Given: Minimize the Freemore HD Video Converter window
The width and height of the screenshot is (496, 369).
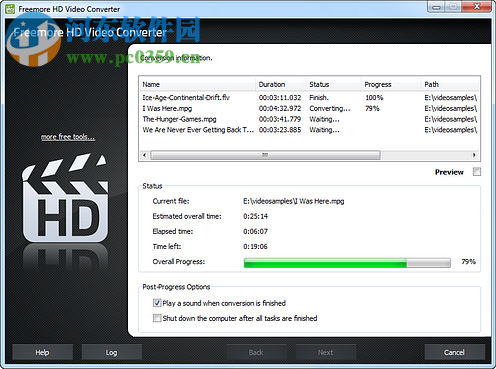Looking at the screenshot, I should 437,7.
